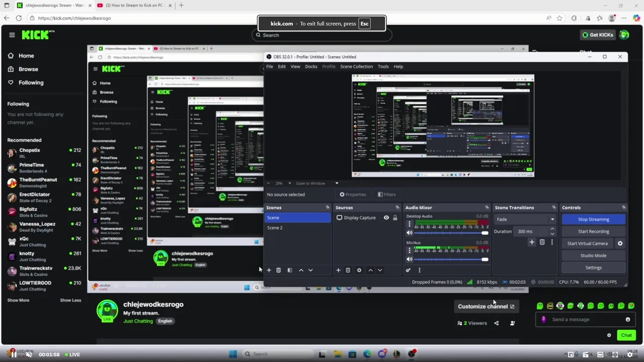The width and height of the screenshot is (644, 362).
Task: Open OBS View menu
Action: [x=295, y=66]
